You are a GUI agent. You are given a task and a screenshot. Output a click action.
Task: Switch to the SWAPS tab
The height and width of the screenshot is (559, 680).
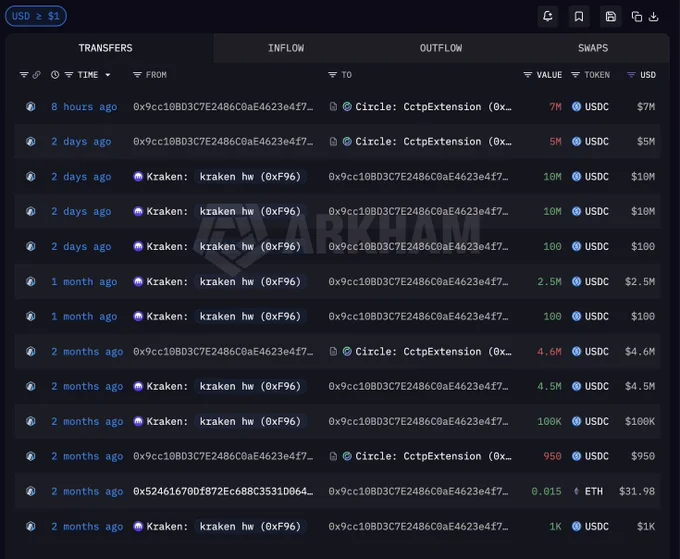pos(593,48)
